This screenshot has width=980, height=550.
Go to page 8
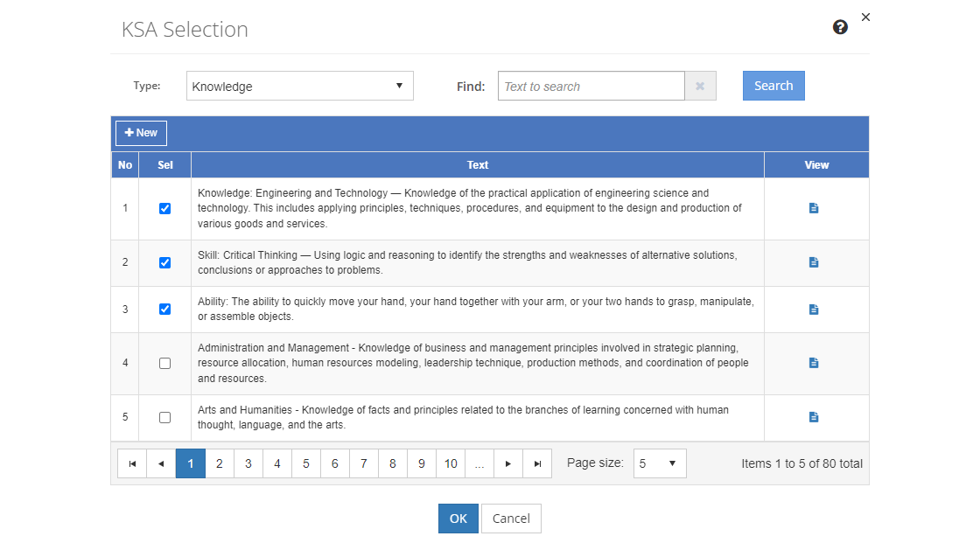tap(393, 463)
